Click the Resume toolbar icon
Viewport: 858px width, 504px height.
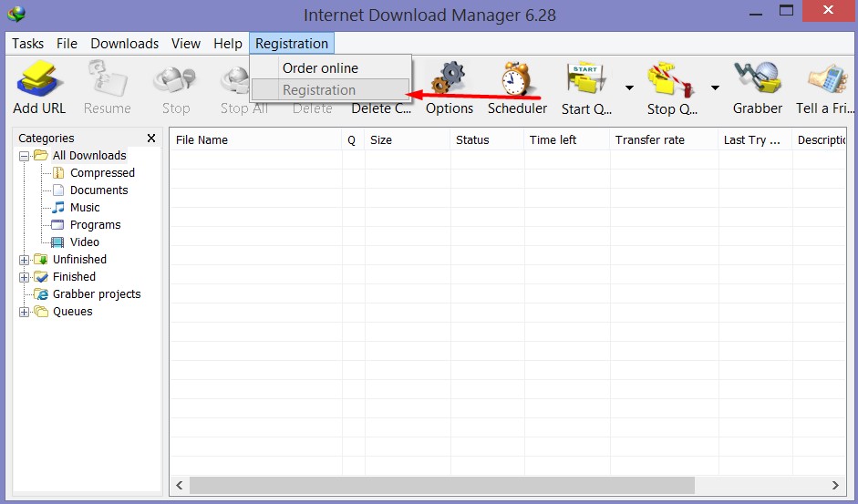click(x=108, y=78)
